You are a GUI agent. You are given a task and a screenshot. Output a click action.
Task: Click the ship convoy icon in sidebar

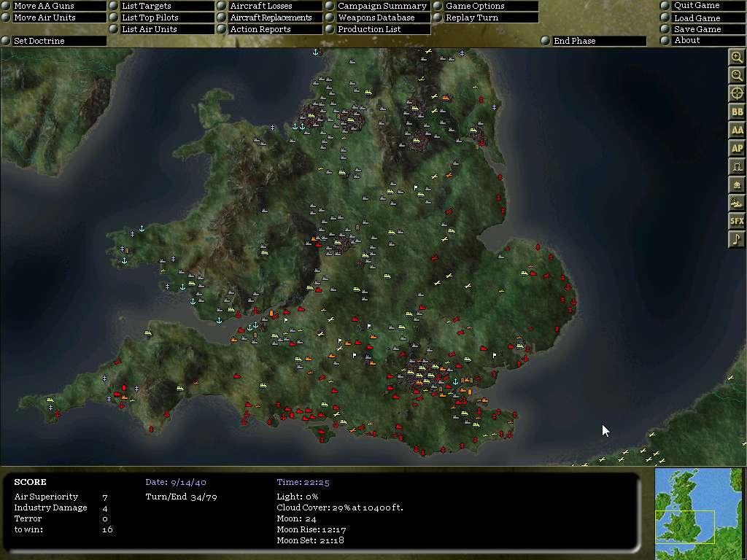tap(737, 203)
